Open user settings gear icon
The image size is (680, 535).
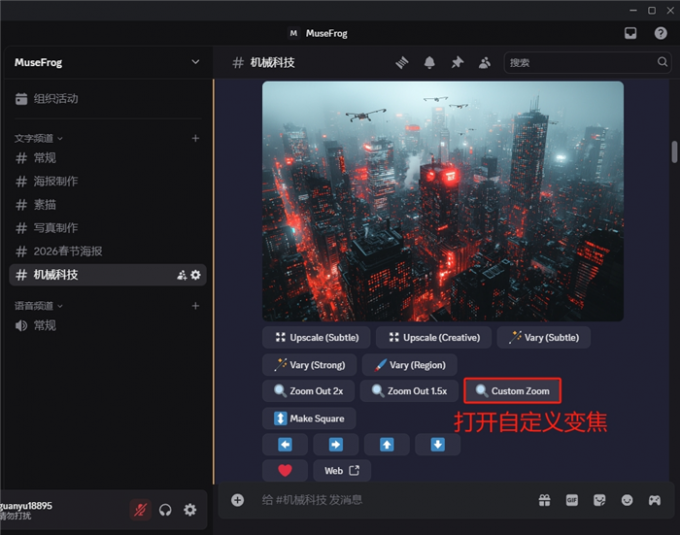point(190,510)
